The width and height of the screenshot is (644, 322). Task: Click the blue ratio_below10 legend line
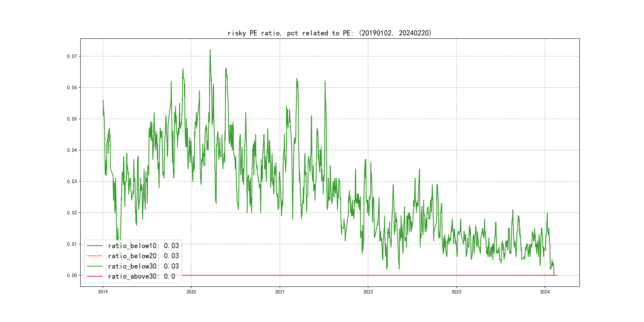tap(94, 246)
